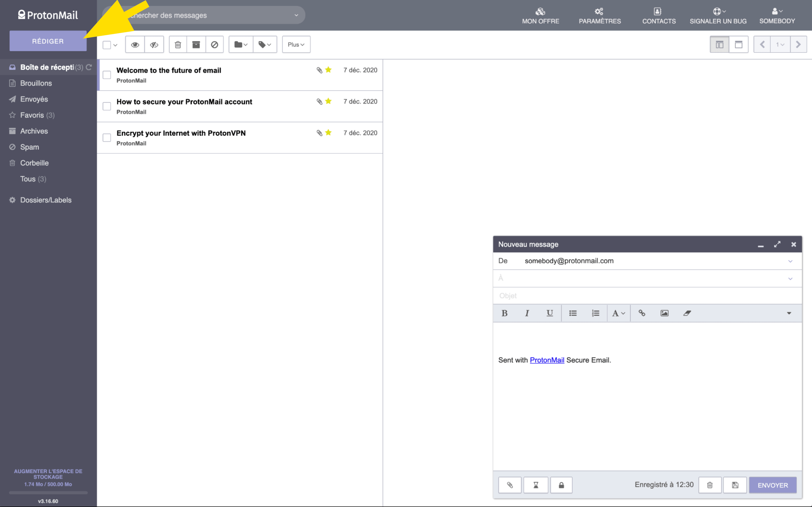Open Tous all mail folder
This screenshot has width=812, height=507.
tap(33, 179)
